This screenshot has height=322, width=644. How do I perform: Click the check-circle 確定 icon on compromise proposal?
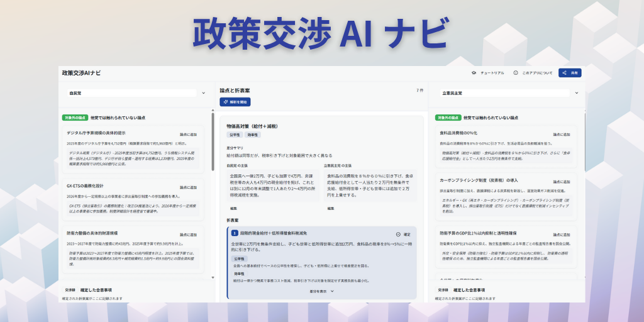[398, 233]
